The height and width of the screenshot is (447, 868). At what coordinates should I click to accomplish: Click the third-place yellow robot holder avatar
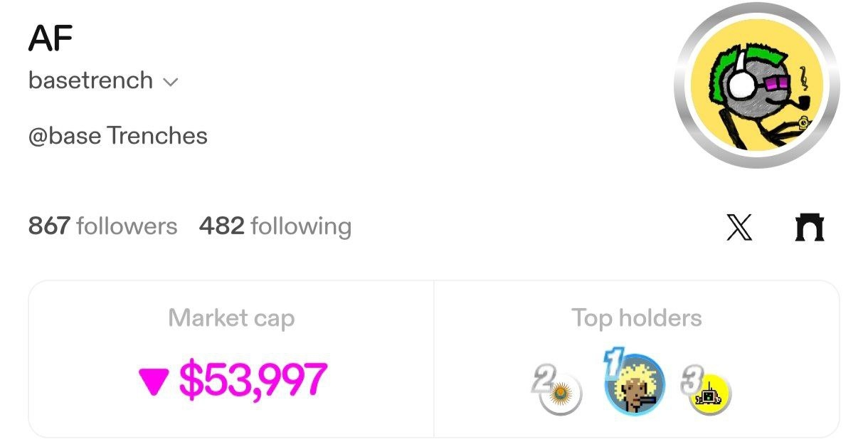point(711,394)
